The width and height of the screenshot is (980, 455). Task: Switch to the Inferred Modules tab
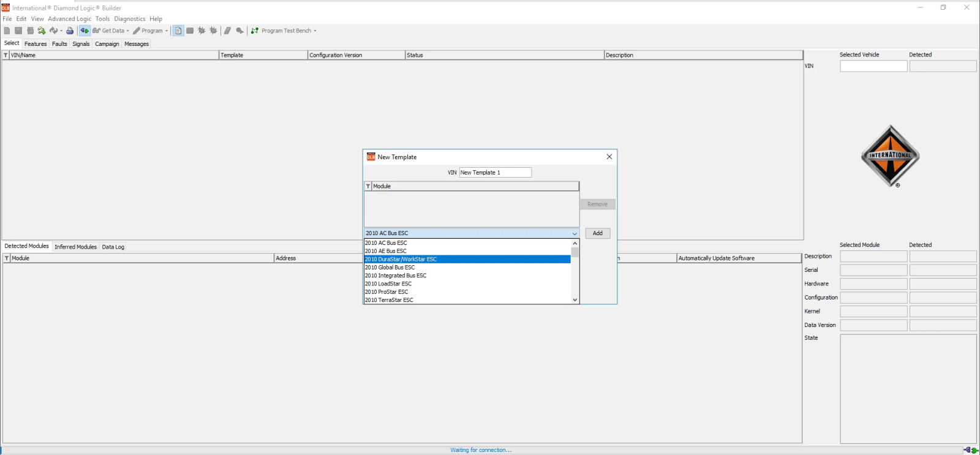75,247
